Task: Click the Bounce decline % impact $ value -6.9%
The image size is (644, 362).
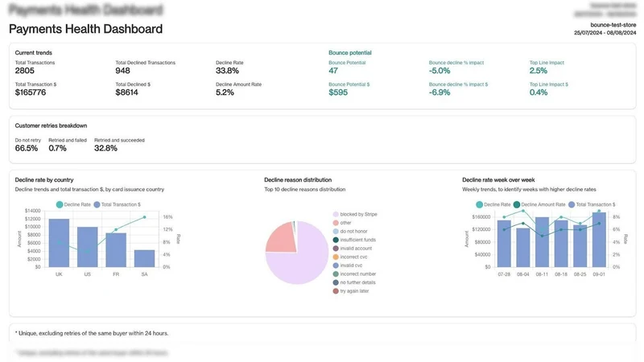Action: click(x=440, y=93)
